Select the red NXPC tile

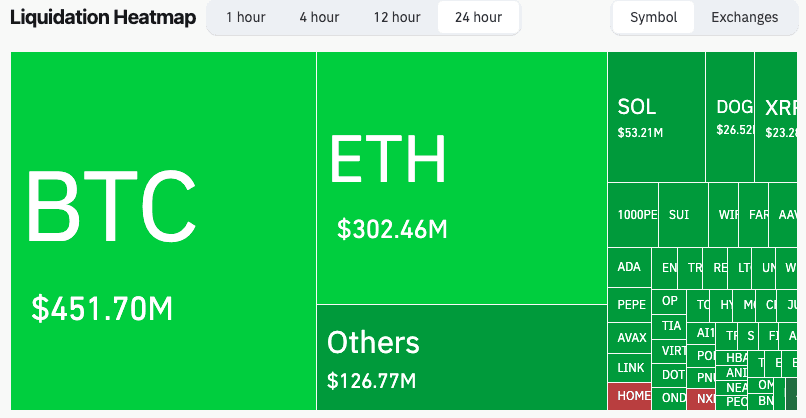tap(701, 399)
